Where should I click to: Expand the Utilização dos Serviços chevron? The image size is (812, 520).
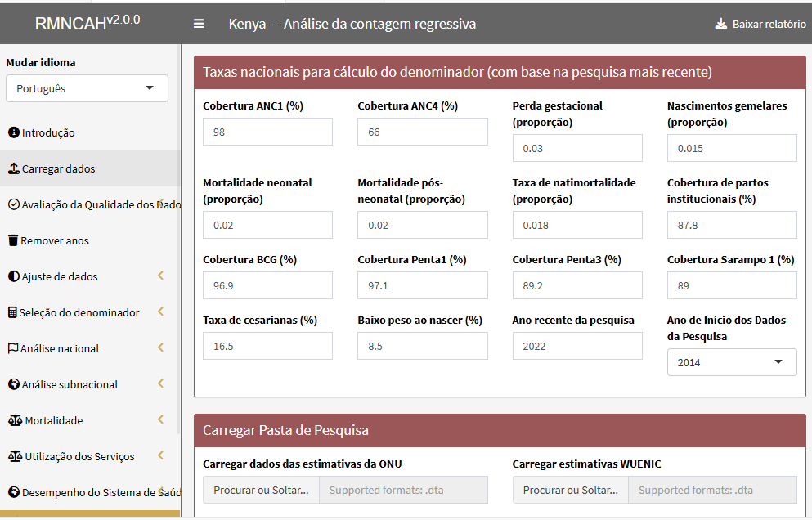(x=160, y=455)
